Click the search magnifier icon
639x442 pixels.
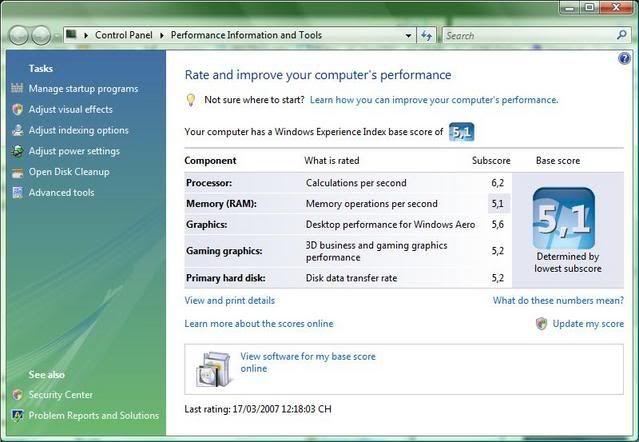(621, 35)
